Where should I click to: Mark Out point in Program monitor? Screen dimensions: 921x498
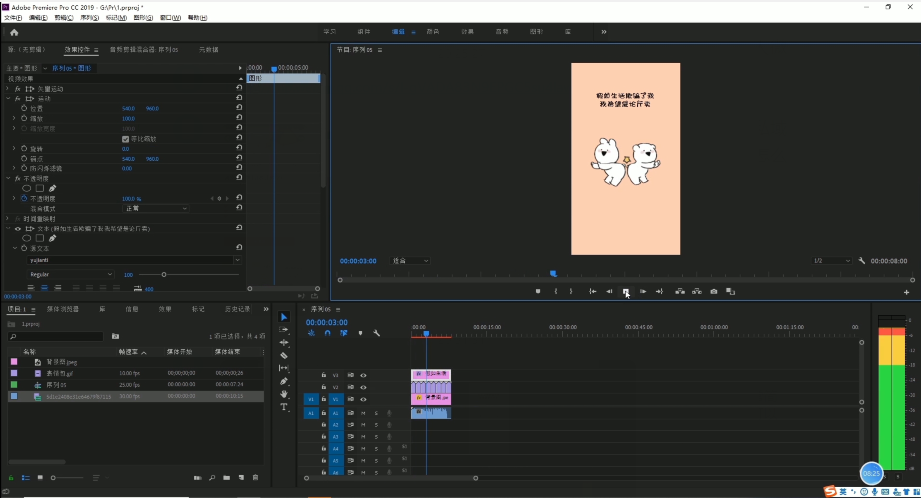[571, 291]
